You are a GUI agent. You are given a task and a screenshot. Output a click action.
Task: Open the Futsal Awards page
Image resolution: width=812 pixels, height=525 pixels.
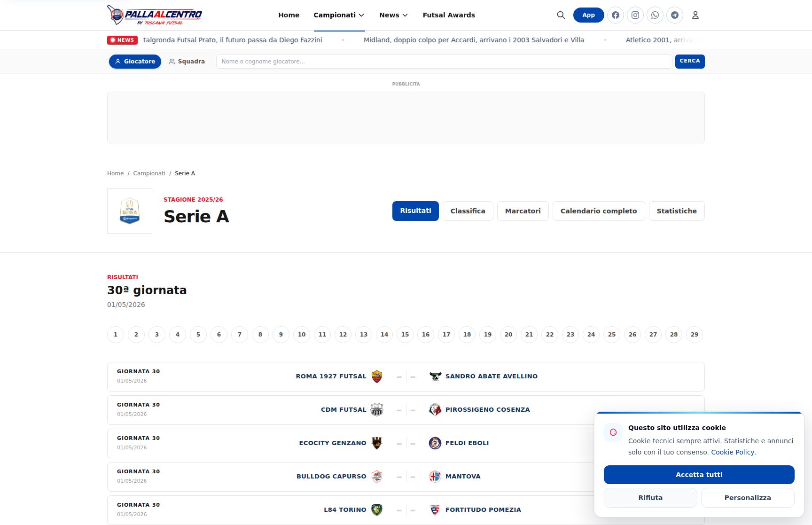tap(449, 15)
